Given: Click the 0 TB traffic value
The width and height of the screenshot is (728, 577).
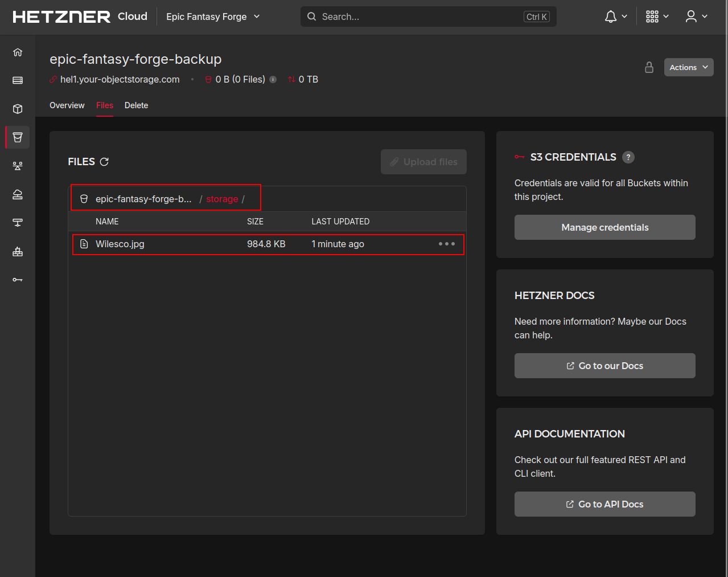Looking at the screenshot, I should (309, 80).
